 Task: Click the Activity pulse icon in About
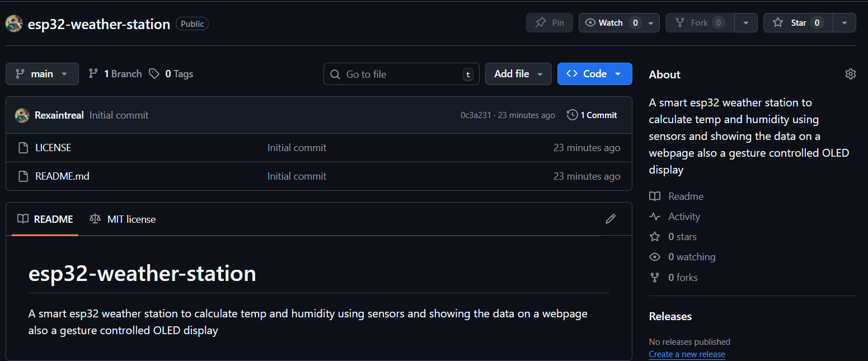pos(654,217)
